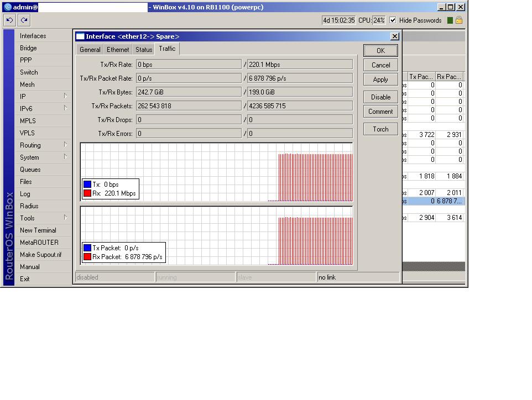The image size is (532, 400).
Task: Click the Cancel button
Action: (x=380, y=65)
